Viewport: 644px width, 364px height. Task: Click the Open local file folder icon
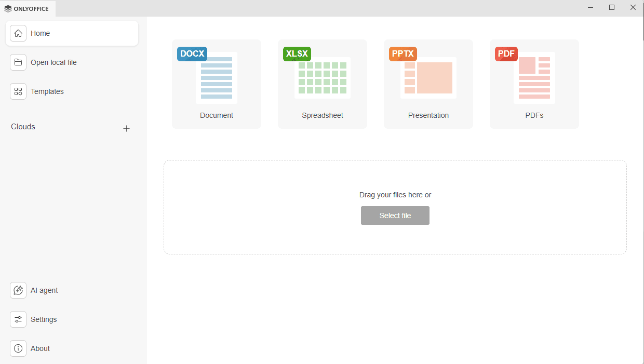(18, 62)
